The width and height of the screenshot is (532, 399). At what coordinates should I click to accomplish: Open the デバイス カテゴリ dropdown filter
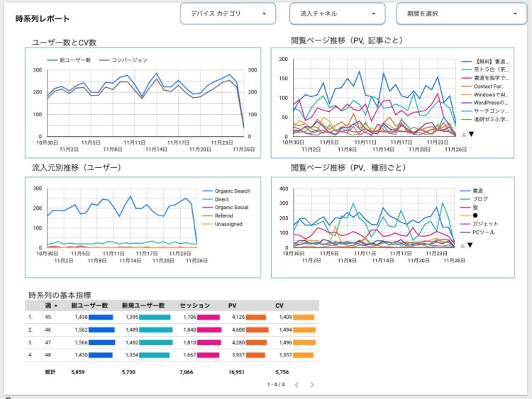pos(228,13)
